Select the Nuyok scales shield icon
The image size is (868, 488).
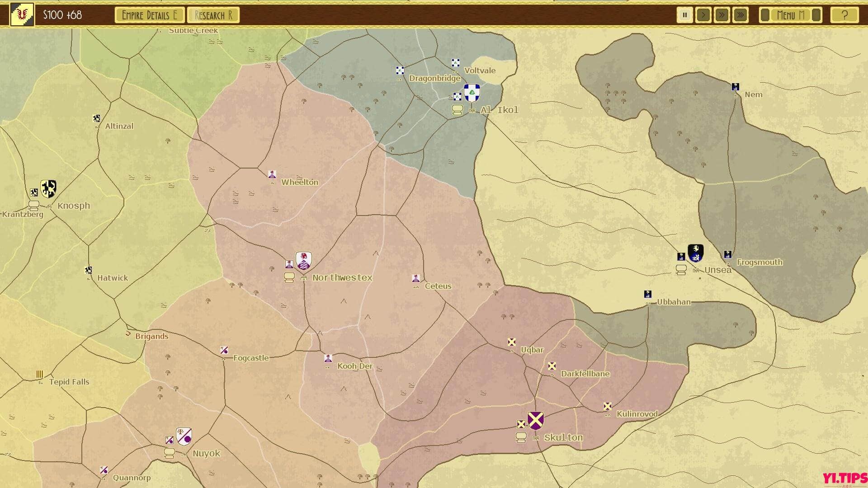pyautogui.click(x=184, y=436)
